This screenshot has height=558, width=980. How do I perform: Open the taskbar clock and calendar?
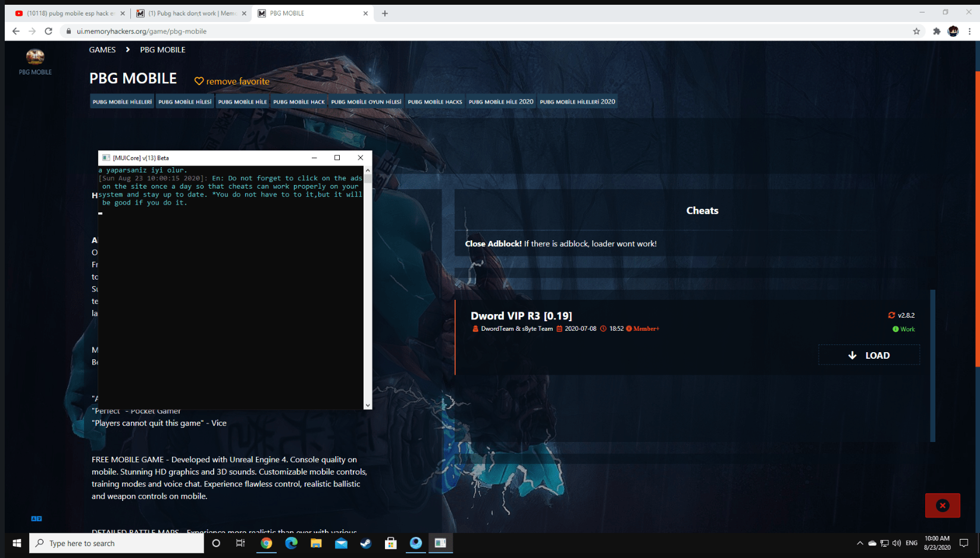coord(937,543)
